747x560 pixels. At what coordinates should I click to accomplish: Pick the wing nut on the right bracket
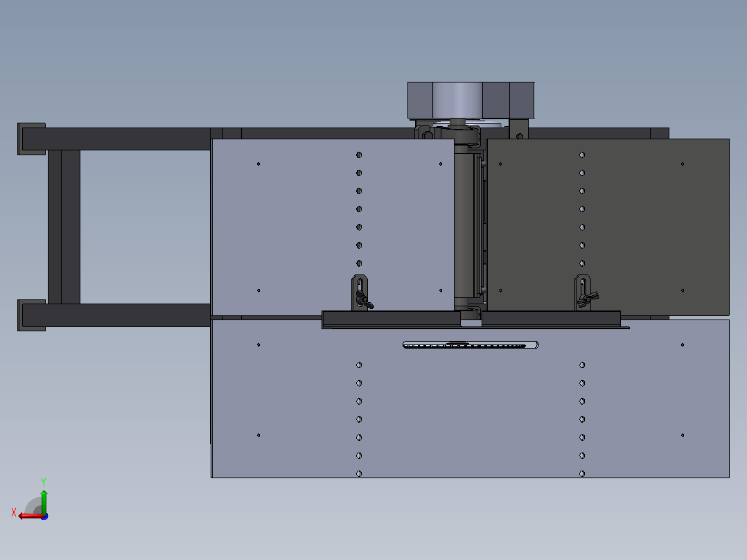588,298
